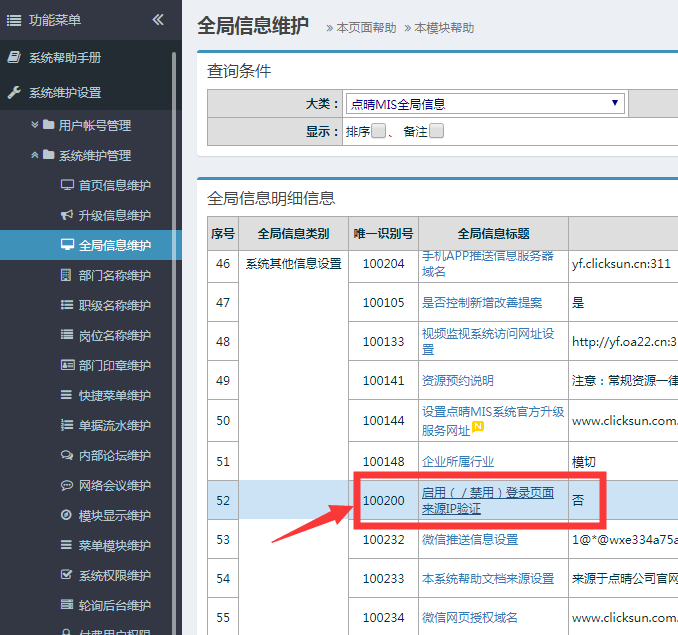Click the sidebar vertical scrollbar

(x=175, y=300)
